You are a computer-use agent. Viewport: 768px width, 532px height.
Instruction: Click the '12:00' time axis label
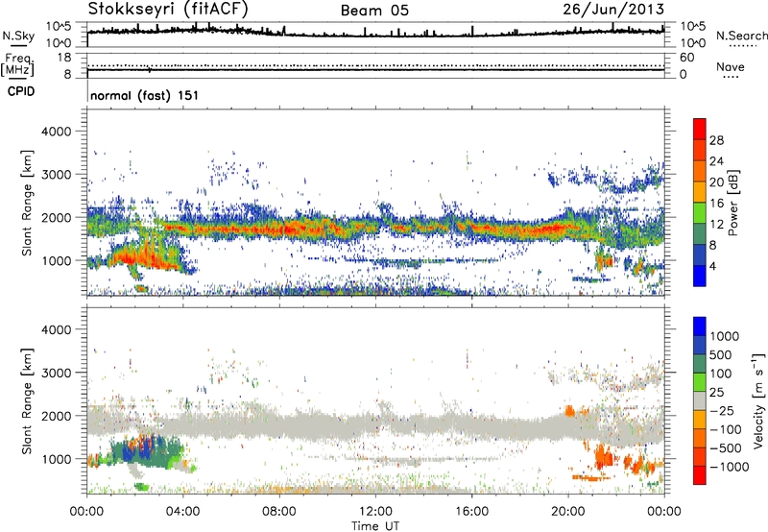pos(375,512)
